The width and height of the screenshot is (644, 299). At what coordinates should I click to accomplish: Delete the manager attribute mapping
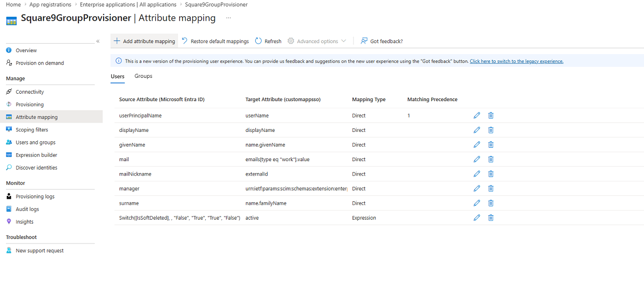click(x=491, y=188)
